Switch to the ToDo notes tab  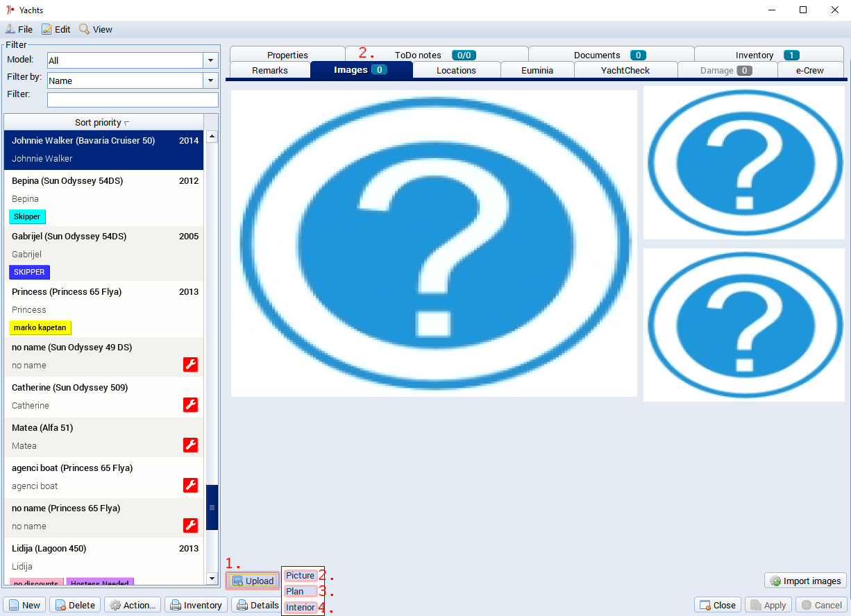[436, 55]
